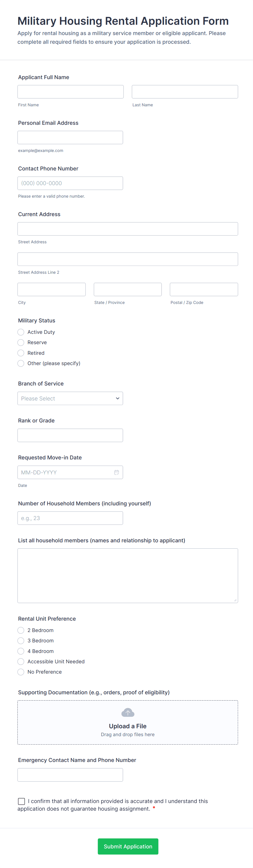Select the Postal / Zip Code field
Screen dimensions: 253x868
[x=204, y=290]
